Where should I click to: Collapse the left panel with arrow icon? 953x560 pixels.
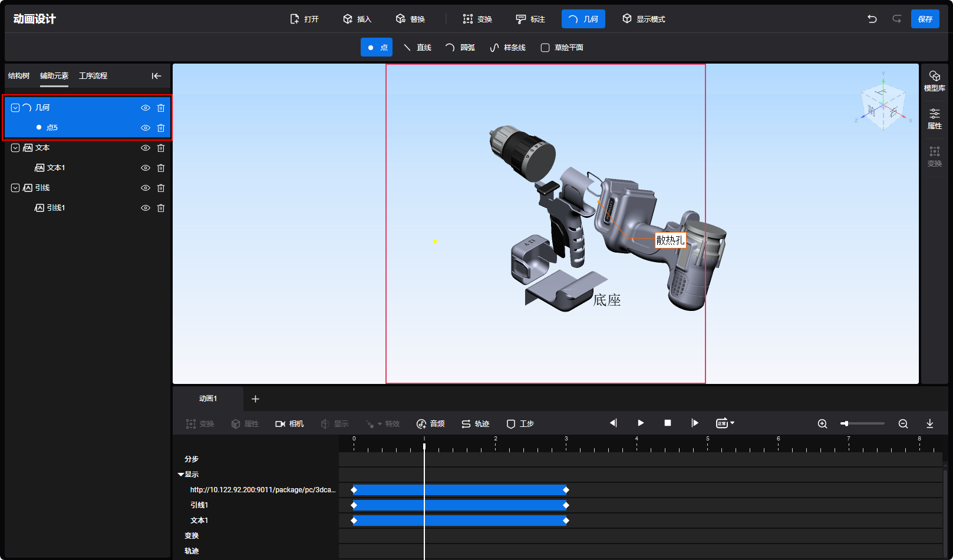(156, 76)
